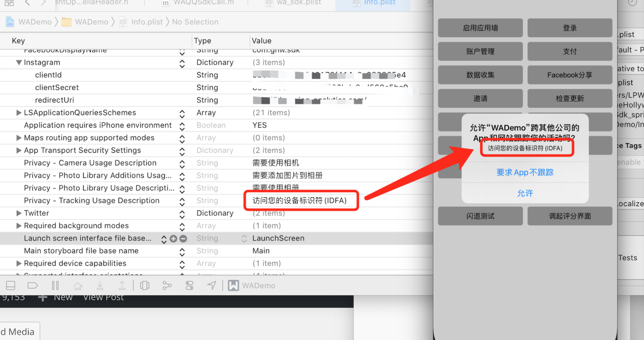Image resolution: width=644 pixels, height=340 pixels.
Task: Open key stepper for Privacy - Tracking Usage Description
Action: click(182, 202)
